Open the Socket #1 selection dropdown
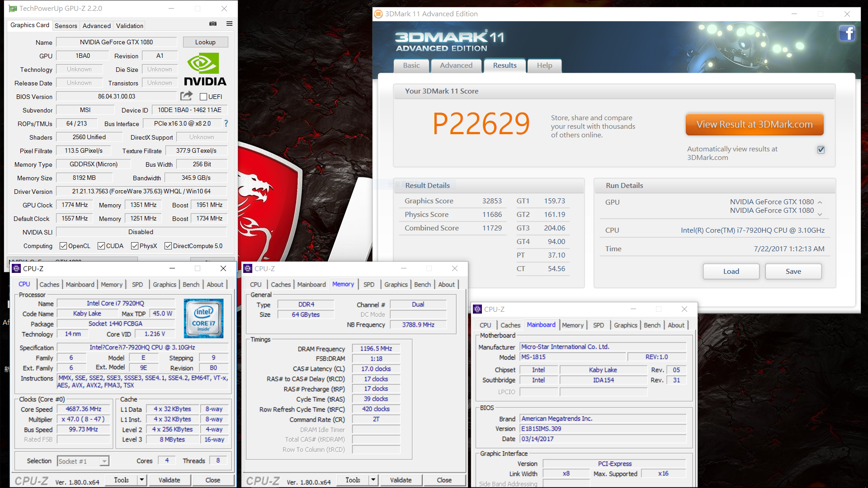The height and width of the screenshot is (488, 868). point(104,461)
